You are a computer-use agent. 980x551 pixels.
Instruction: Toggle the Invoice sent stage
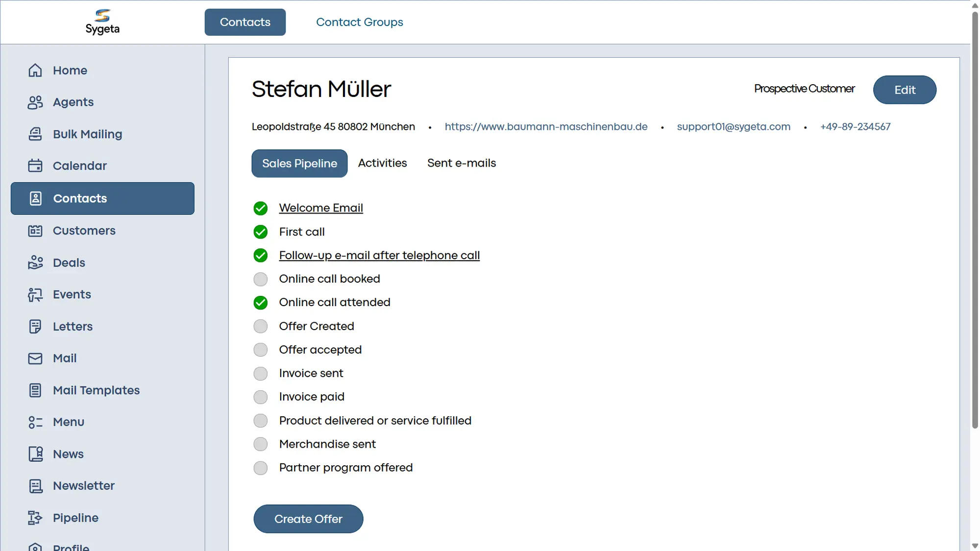260,373
